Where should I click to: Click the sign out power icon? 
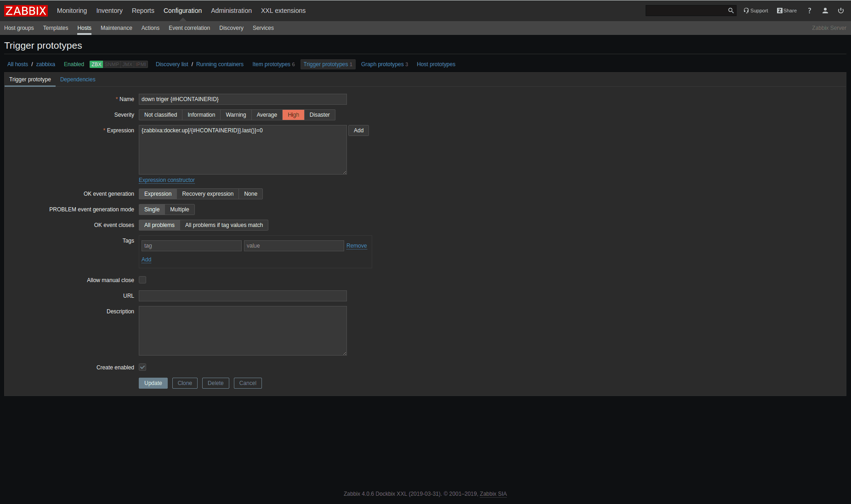840,11
